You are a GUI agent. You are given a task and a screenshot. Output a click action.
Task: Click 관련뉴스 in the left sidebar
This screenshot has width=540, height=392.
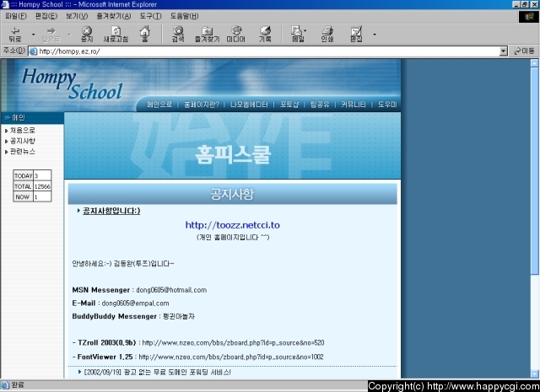(23, 152)
